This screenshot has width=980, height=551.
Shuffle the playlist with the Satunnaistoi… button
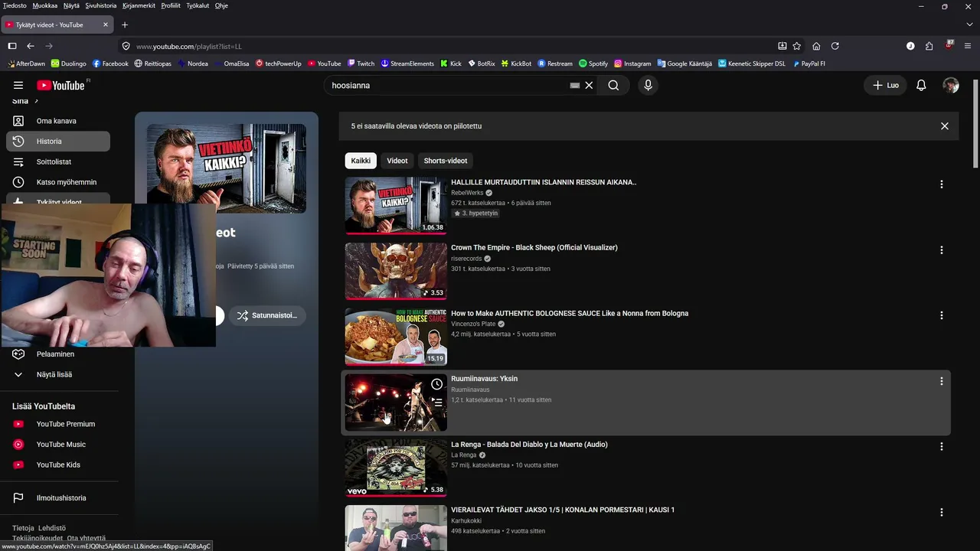pos(266,315)
